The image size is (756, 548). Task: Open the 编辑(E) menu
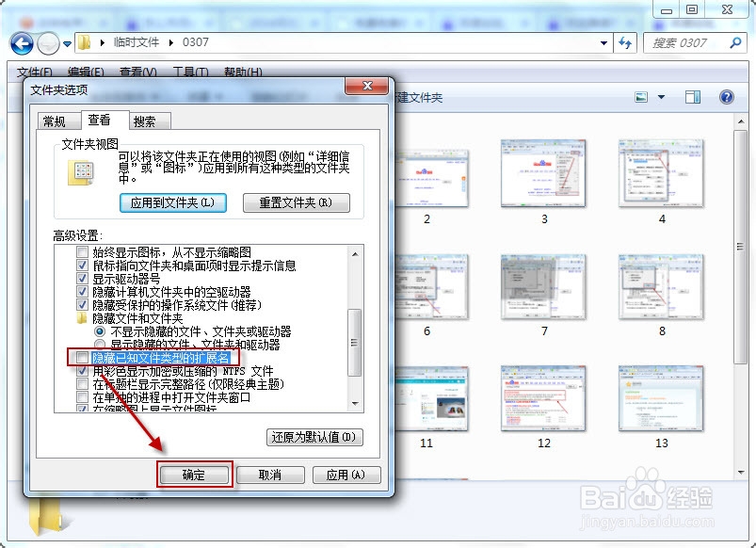point(86,72)
